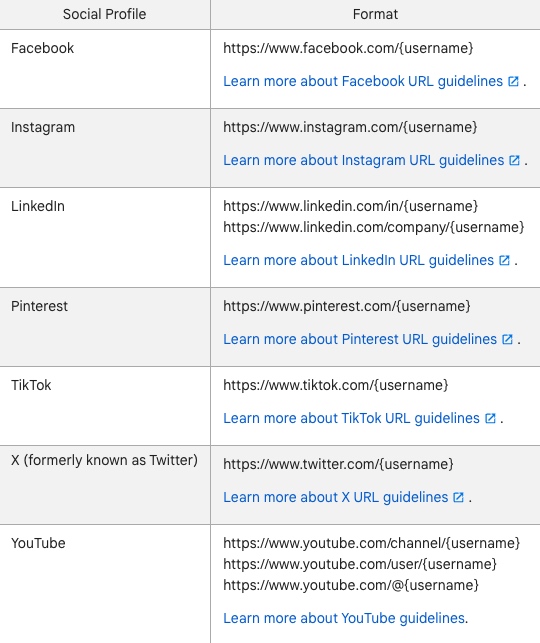
Task: Visit Learn more about X URL guidelines
Action: pyautogui.click(x=335, y=497)
